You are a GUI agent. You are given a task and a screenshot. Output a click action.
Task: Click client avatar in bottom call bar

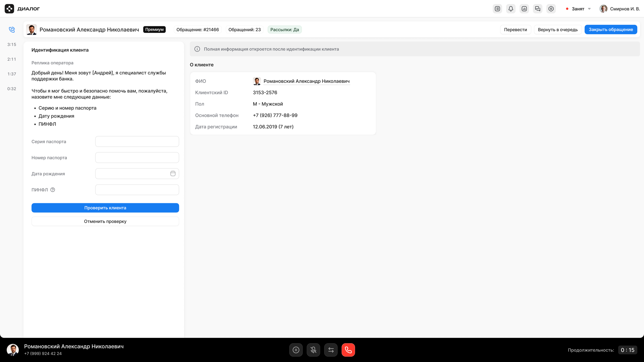coord(13,350)
